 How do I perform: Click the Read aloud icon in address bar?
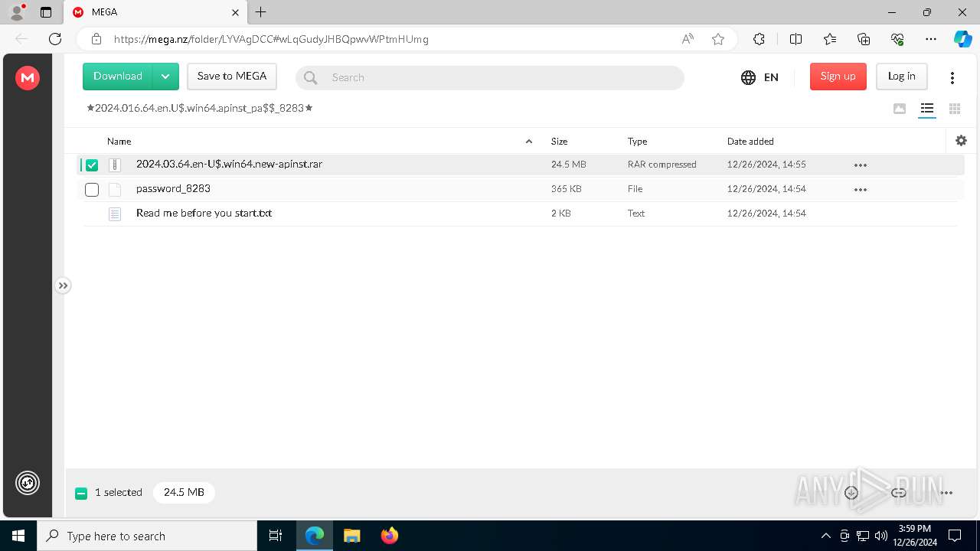688,39
